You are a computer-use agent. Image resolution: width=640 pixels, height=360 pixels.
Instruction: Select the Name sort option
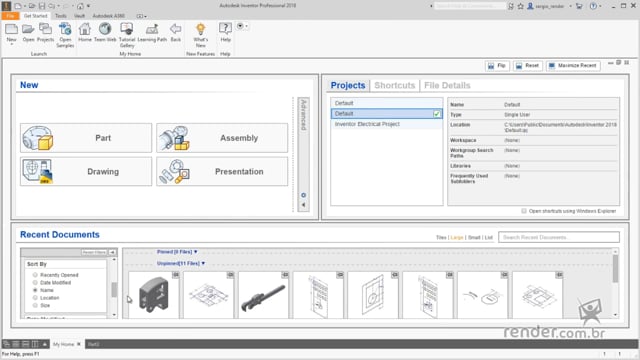tap(35, 290)
